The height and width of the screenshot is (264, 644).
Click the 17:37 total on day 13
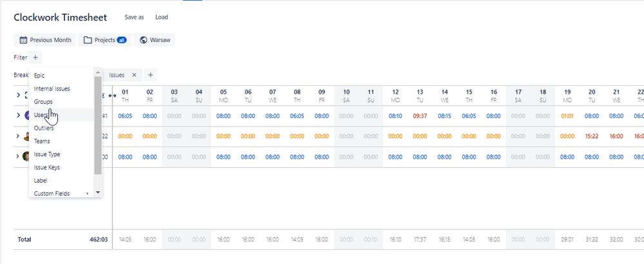[420, 239]
